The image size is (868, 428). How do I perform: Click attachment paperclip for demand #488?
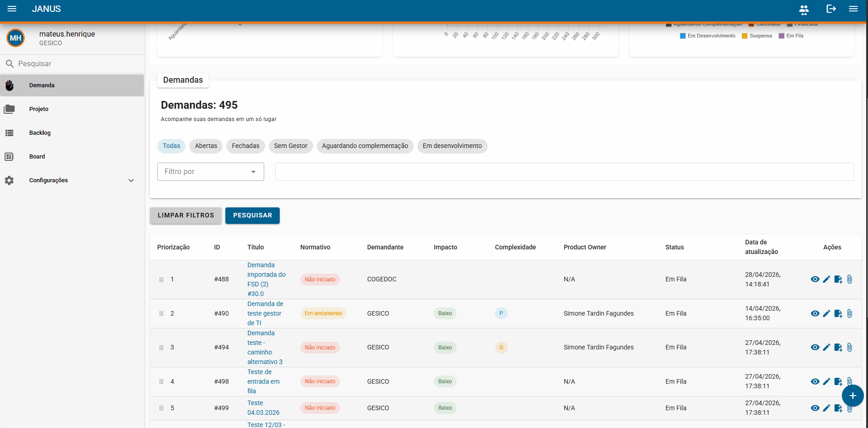point(850,279)
